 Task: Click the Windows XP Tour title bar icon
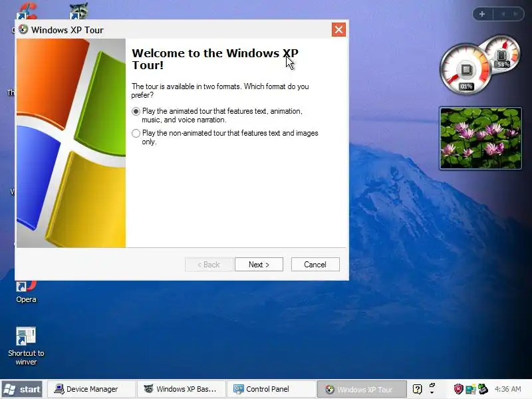pyautogui.click(x=23, y=29)
